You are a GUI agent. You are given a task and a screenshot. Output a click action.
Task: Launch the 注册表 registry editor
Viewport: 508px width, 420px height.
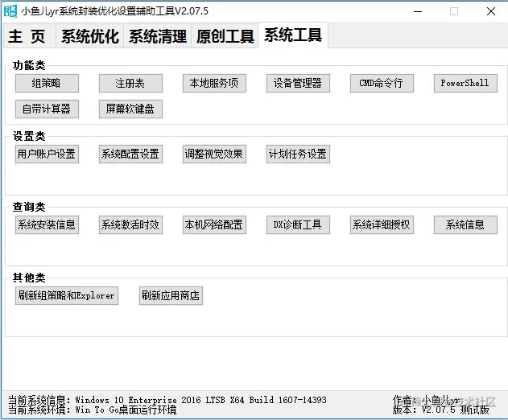130,83
